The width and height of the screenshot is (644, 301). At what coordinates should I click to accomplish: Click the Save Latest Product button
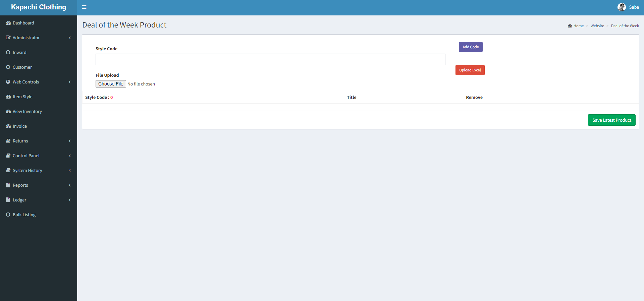tap(611, 120)
